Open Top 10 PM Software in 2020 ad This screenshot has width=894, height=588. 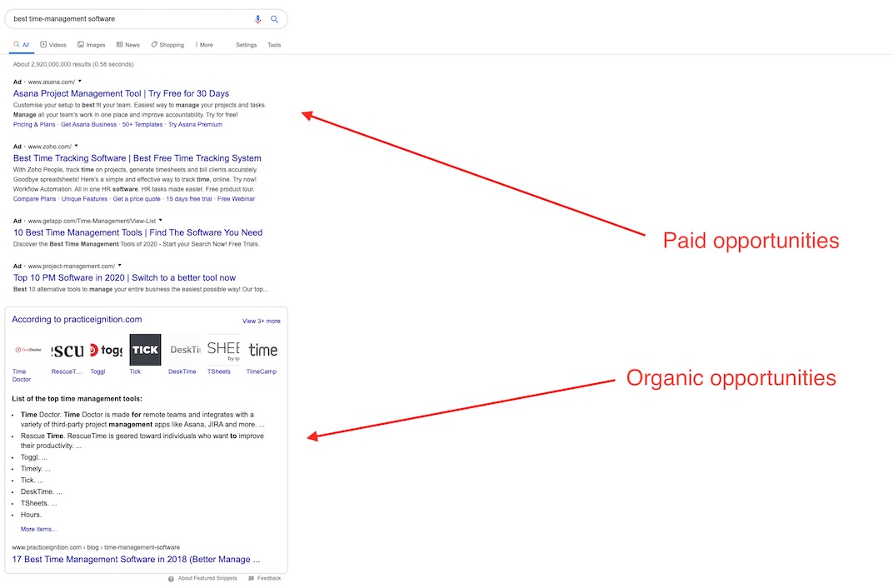[124, 277]
